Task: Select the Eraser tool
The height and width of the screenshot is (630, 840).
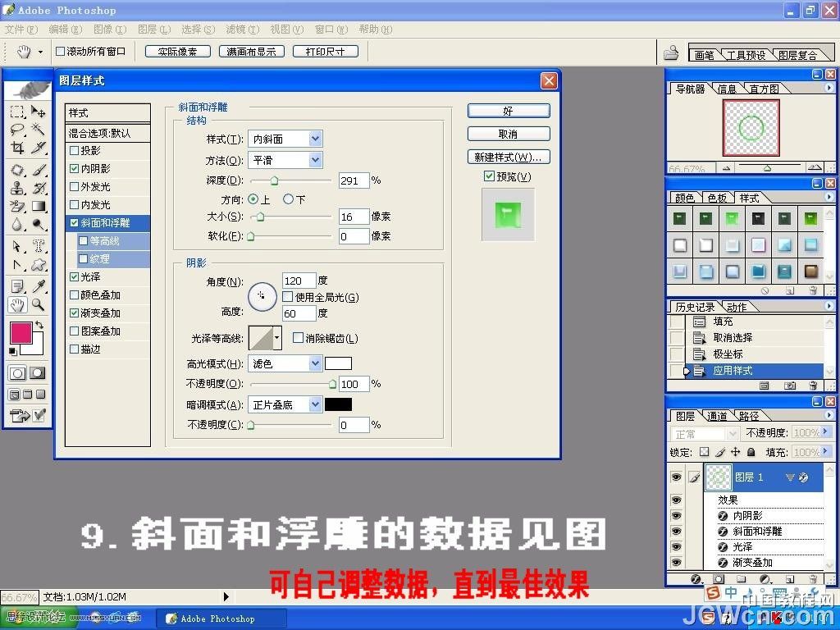Action: pyautogui.click(x=17, y=206)
